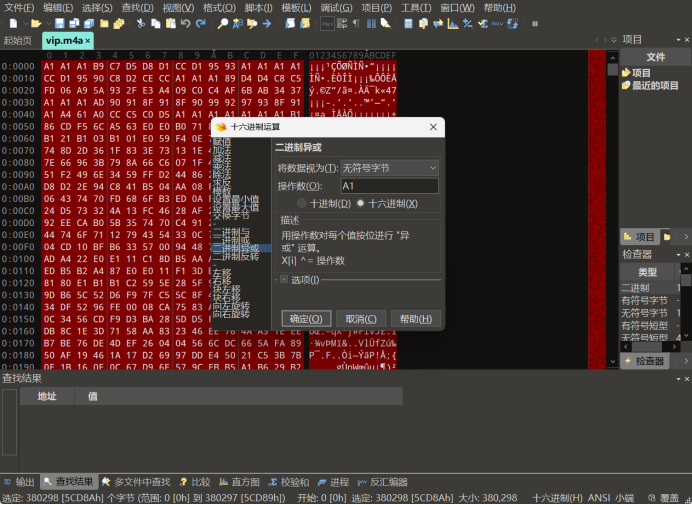Create a new file with the toolbar icon
692x505 pixels.
(x=13, y=23)
